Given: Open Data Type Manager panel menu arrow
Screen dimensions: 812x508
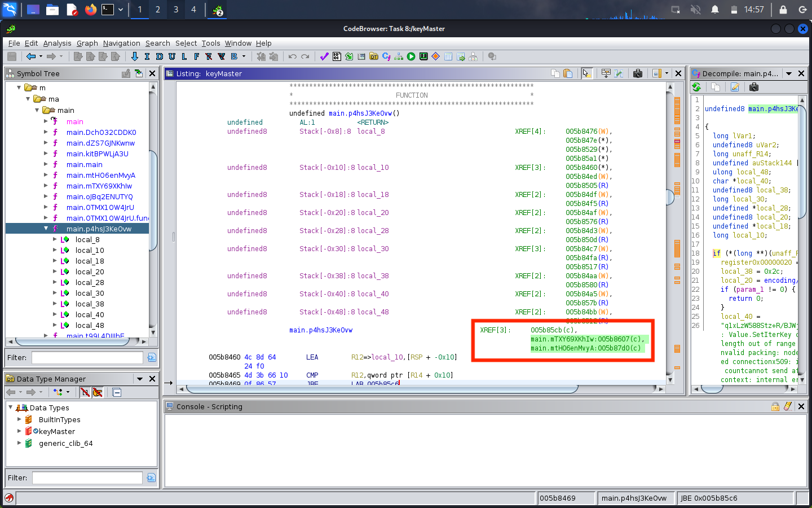Looking at the screenshot, I should 140,379.
